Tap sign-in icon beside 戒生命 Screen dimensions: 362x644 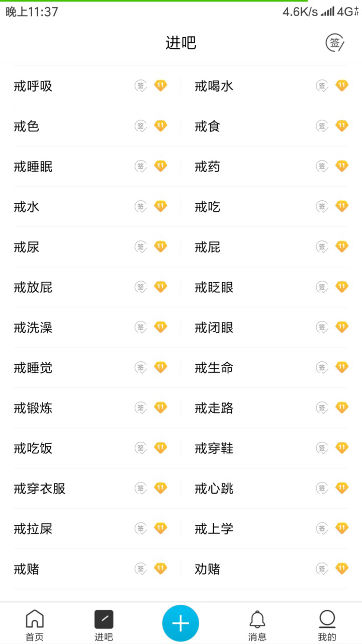[322, 368]
